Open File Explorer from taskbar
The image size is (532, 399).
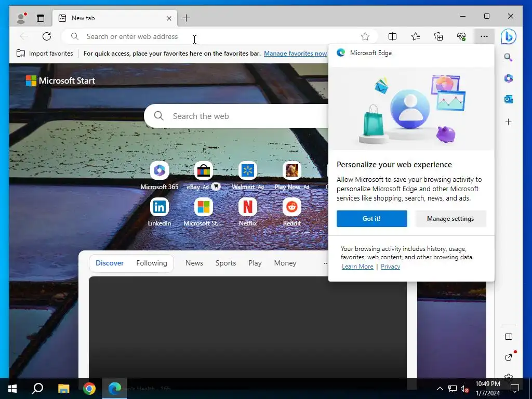63,389
